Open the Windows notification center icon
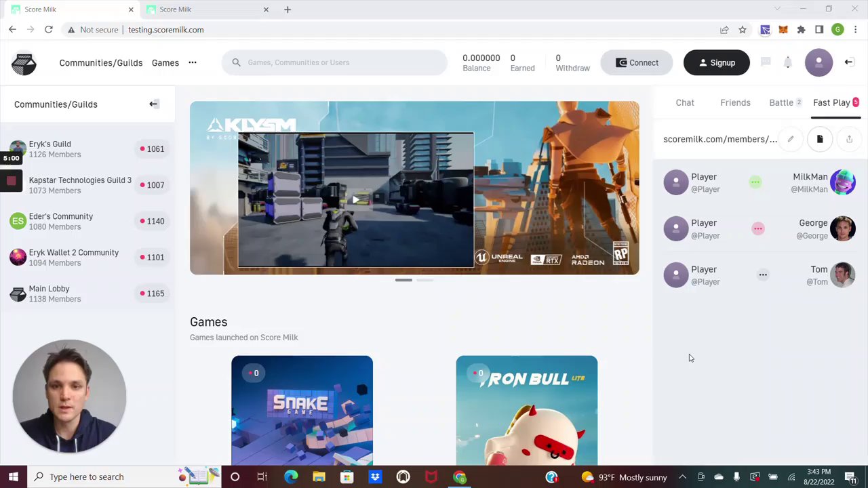 coord(850,477)
